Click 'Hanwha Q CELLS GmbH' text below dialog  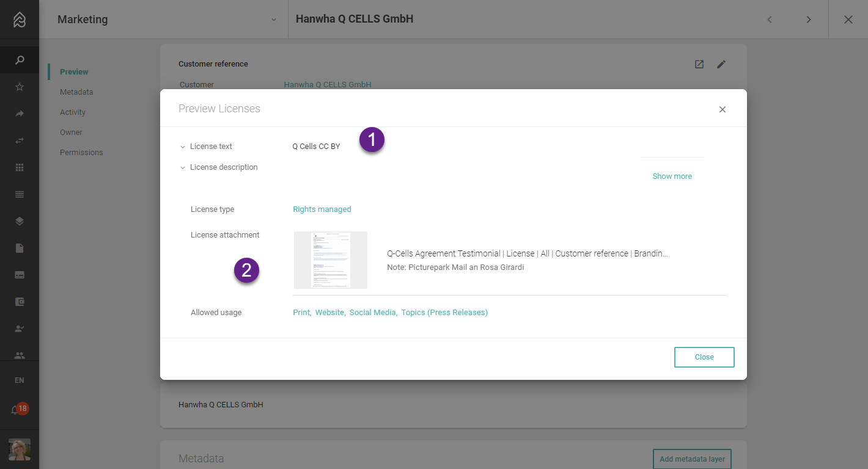coord(221,405)
